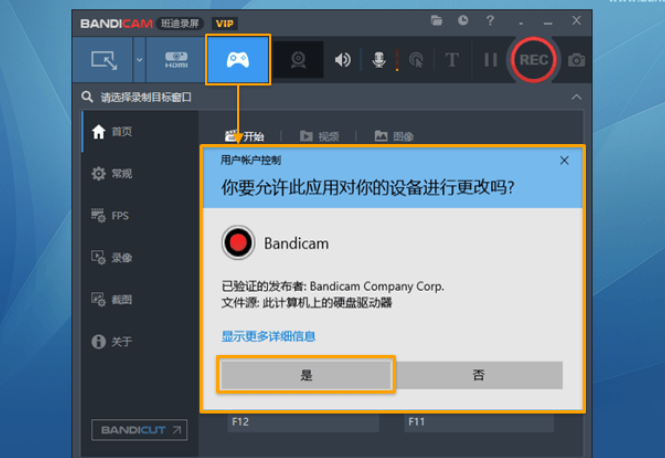Screen dimensions: 665x458
Task: Toggle the webcam overlay icon
Action: pos(298,60)
